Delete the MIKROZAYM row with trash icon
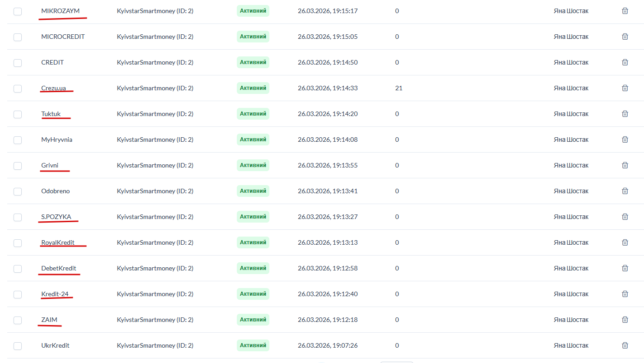Screen dimensions: 644x363 (625, 11)
